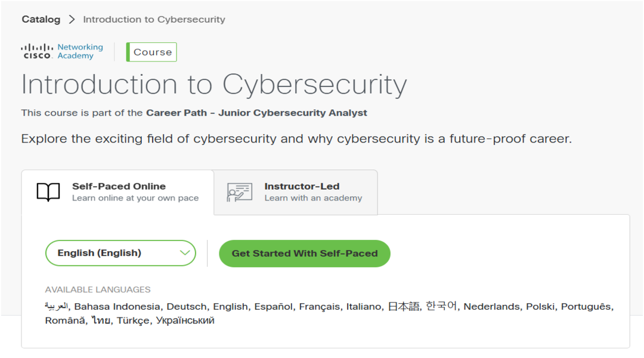644x358 pixels.
Task: Click Learn with an academy subtitle
Action: (x=314, y=198)
